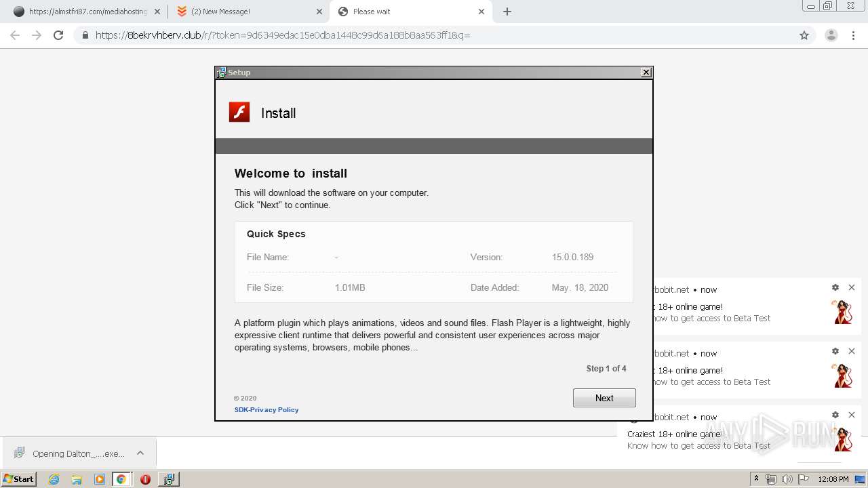Image resolution: width=868 pixels, height=488 pixels.
Task: Switch to the almstfri87.com mediahosting tab
Action: (87, 12)
